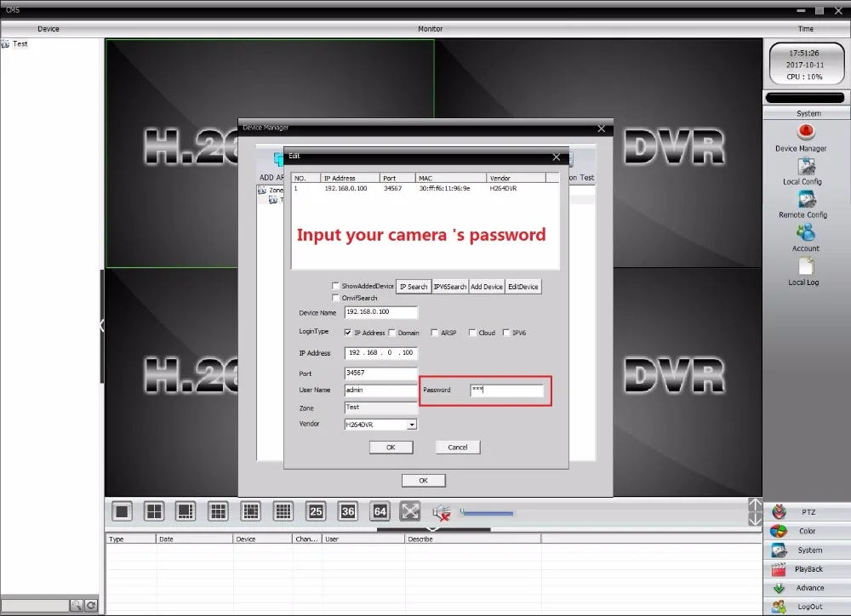Select the Test device in tree

point(20,44)
